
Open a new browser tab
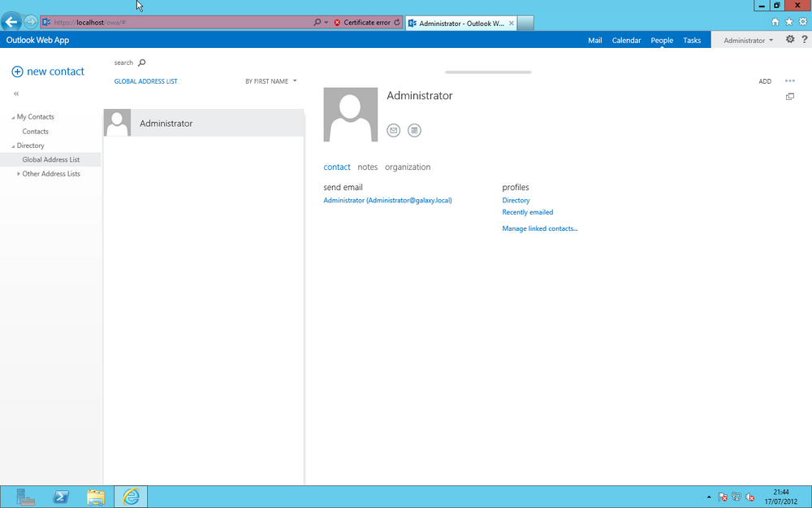[525, 24]
